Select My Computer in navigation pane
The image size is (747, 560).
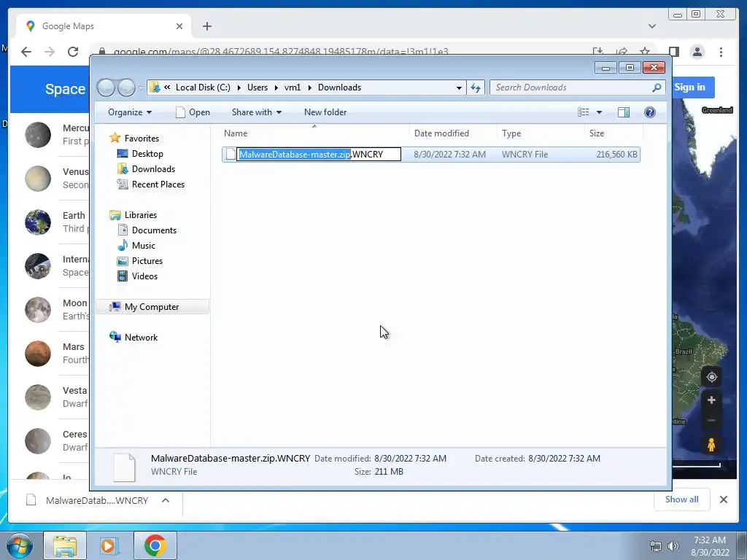tap(152, 307)
